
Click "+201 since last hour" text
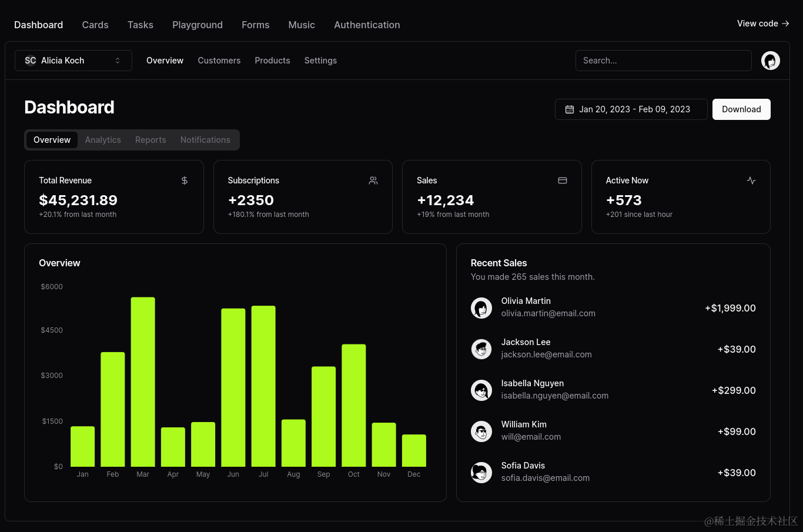639,215
